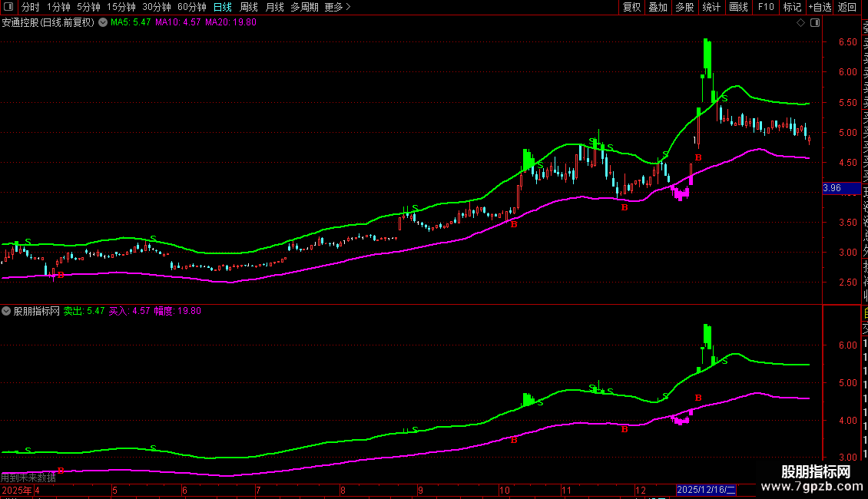Click the 安通控股(日线.前复权) stock title
Image resolution: width=868 pixels, height=499 pixels.
pos(48,23)
